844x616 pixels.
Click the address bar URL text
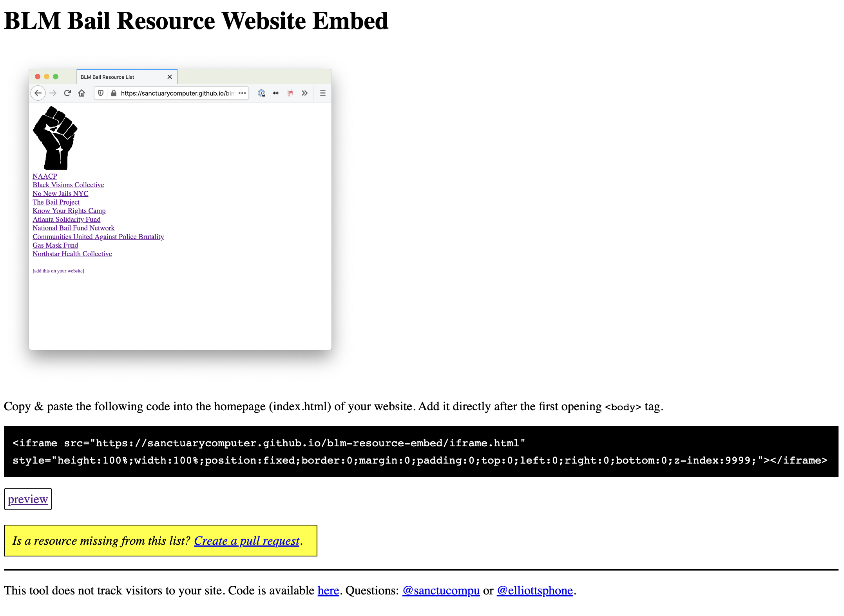click(x=177, y=93)
